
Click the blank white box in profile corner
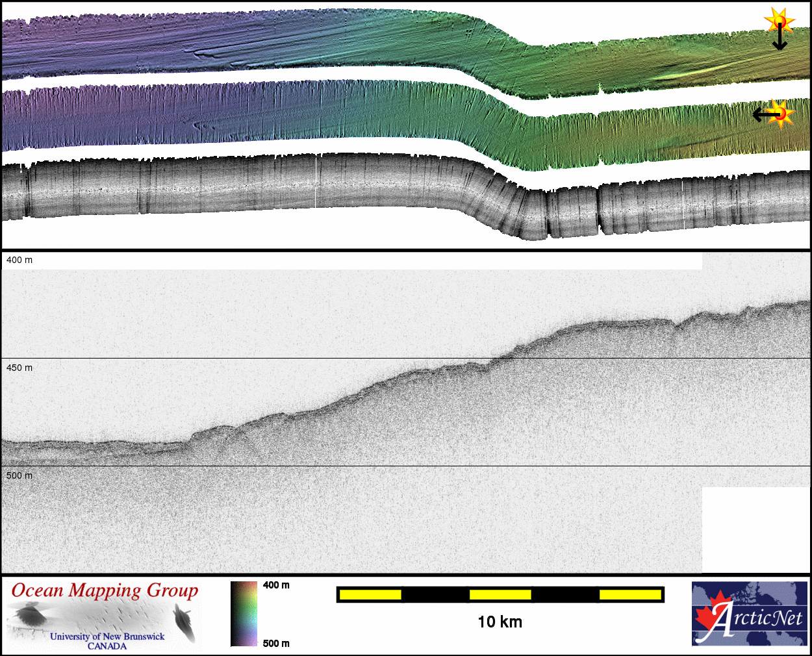(756, 529)
